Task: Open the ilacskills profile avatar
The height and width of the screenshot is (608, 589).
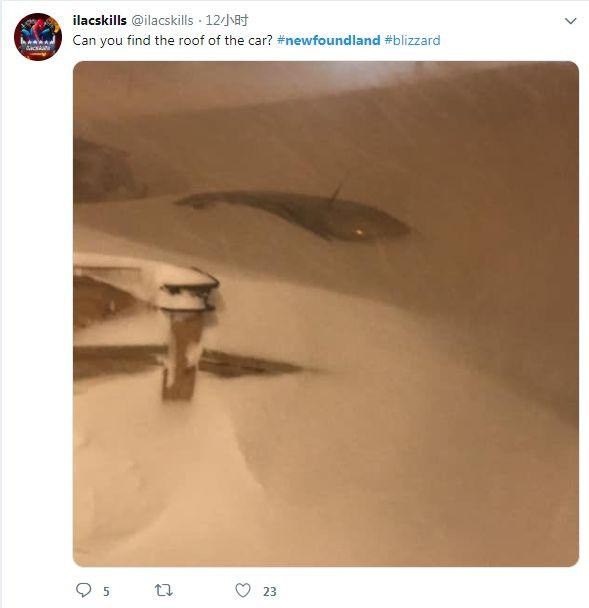Action: tap(38, 37)
